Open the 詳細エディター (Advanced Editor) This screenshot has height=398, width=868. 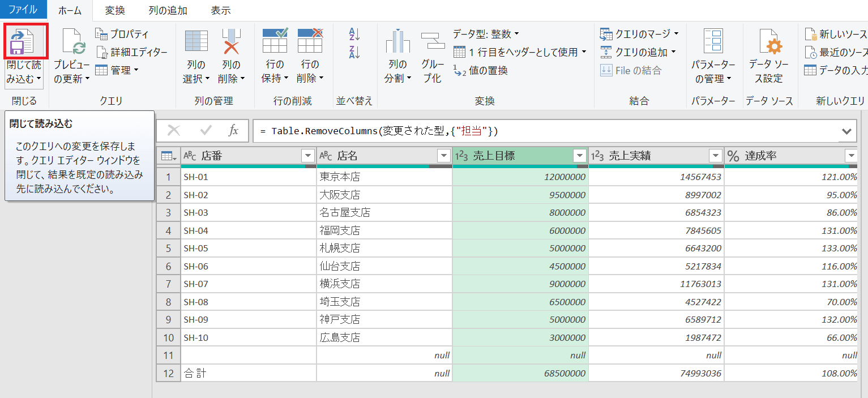(132, 52)
